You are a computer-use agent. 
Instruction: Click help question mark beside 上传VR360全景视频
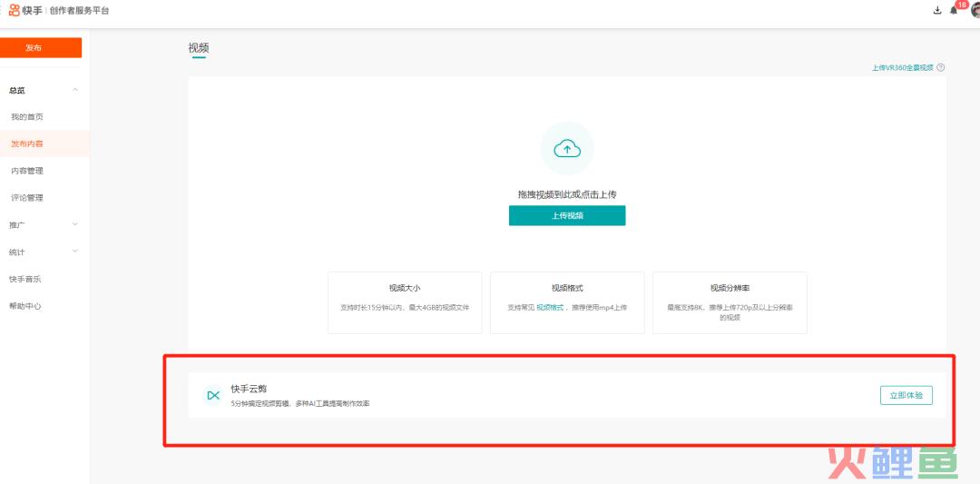point(941,67)
